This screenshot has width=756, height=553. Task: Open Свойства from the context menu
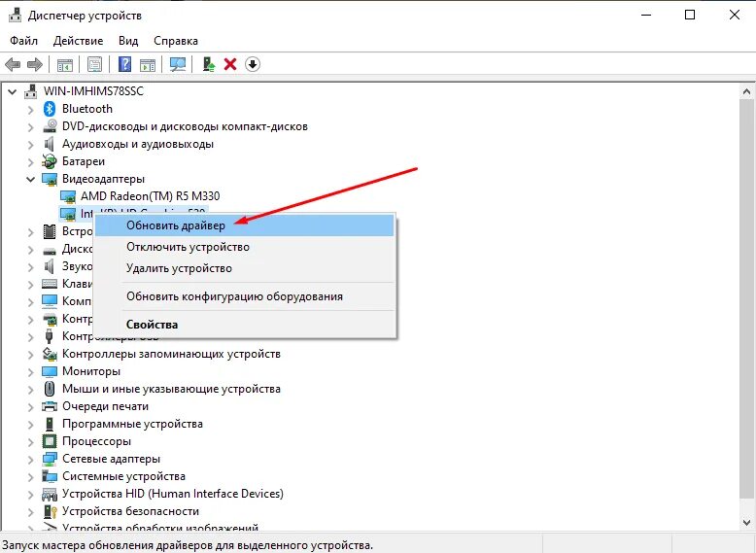(x=245, y=325)
